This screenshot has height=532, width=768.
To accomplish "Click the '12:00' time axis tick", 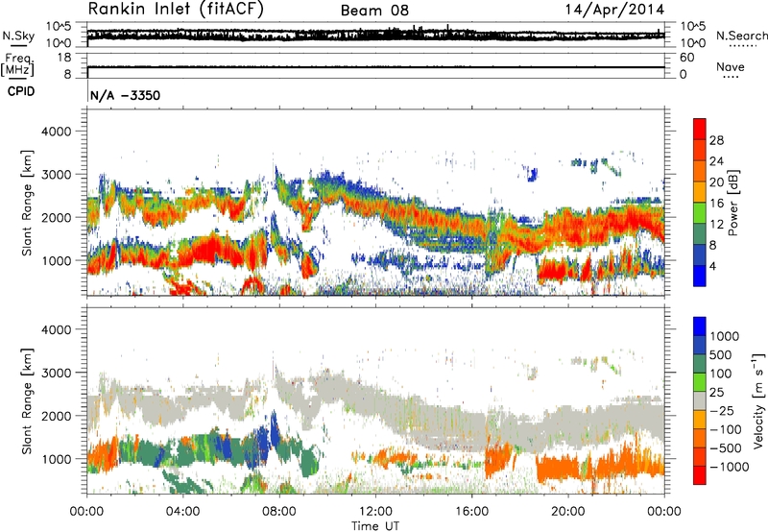I will tap(375, 512).
